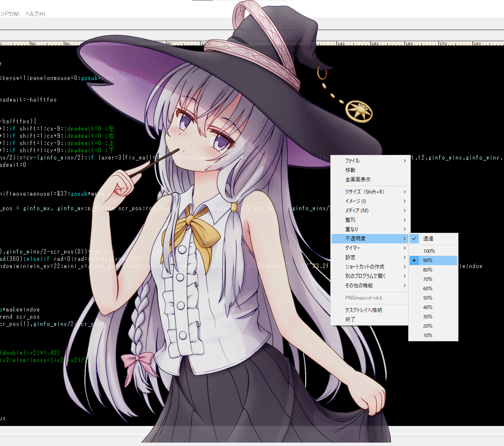Toggle the 透過 checkmark option
The image size is (504, 446).
(x=433, y=238)
